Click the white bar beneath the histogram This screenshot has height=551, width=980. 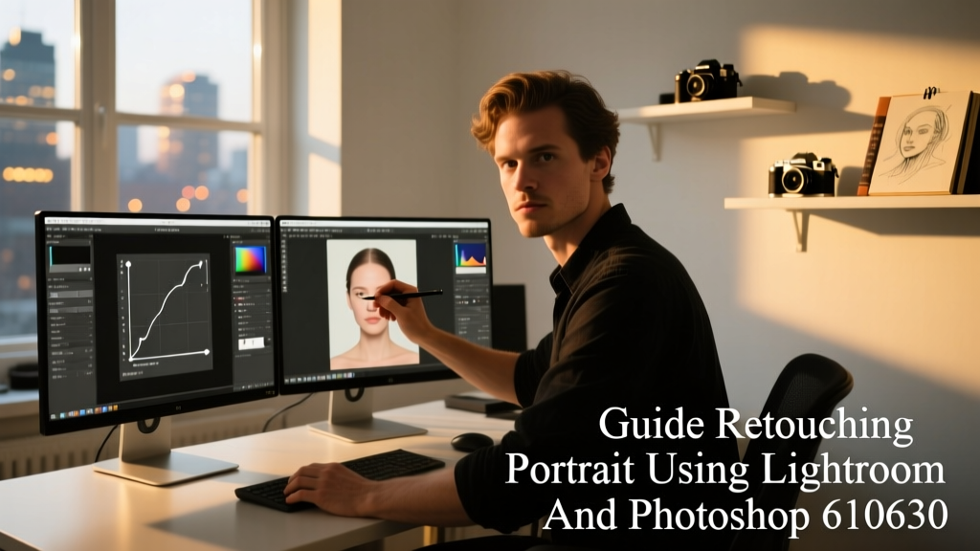pos(471,272)
